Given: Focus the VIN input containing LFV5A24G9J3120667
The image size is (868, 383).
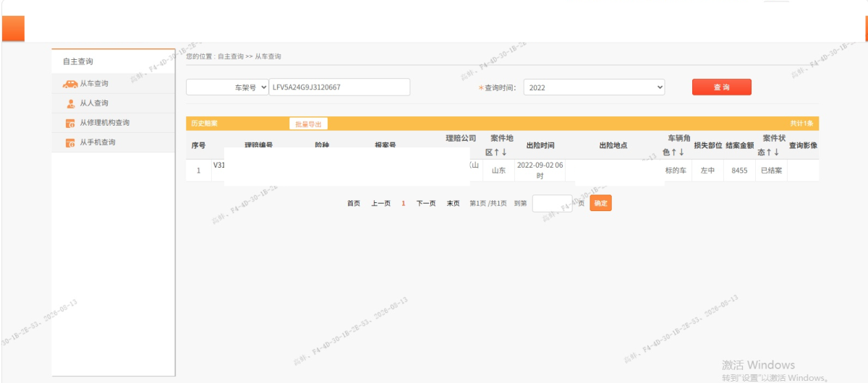Looking at the screenshot, I should (x=339, y=87).
